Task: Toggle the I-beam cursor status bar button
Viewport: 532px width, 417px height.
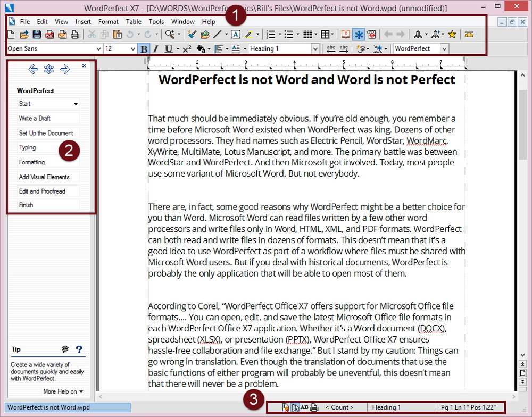Action: (x=295, y=407)
